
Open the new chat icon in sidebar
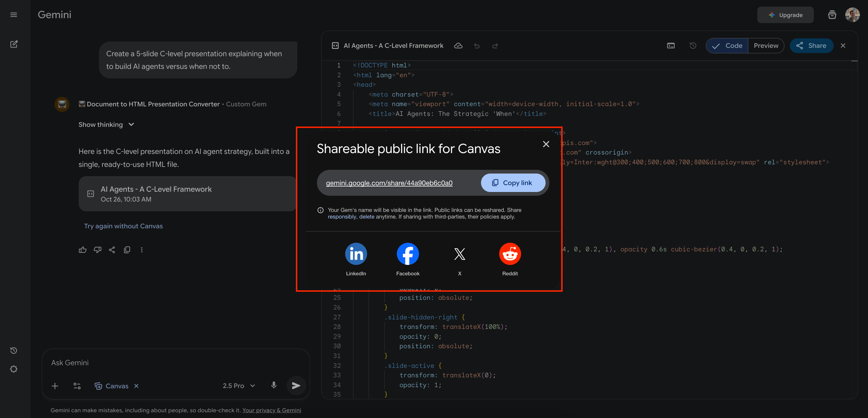tap(14, 44)
